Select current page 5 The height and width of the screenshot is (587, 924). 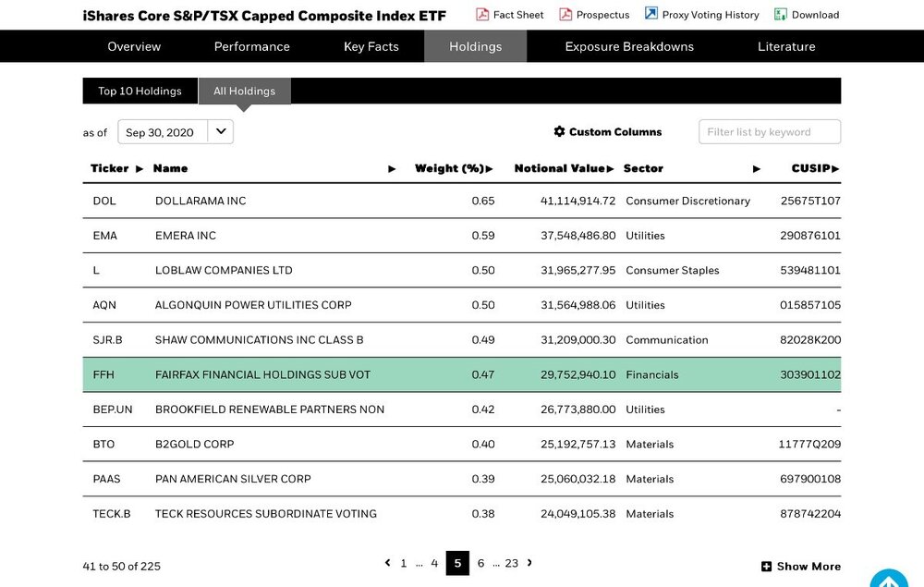458,563
